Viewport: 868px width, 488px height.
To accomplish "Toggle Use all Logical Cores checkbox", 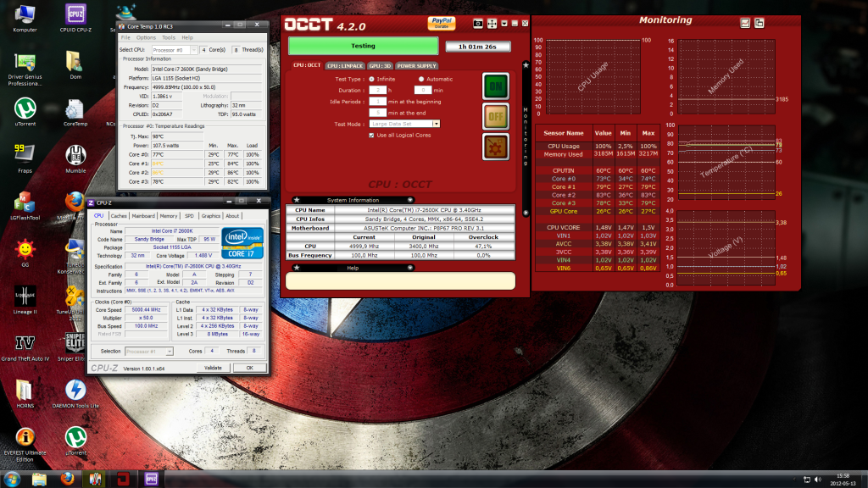I will (x=371, y=135).
